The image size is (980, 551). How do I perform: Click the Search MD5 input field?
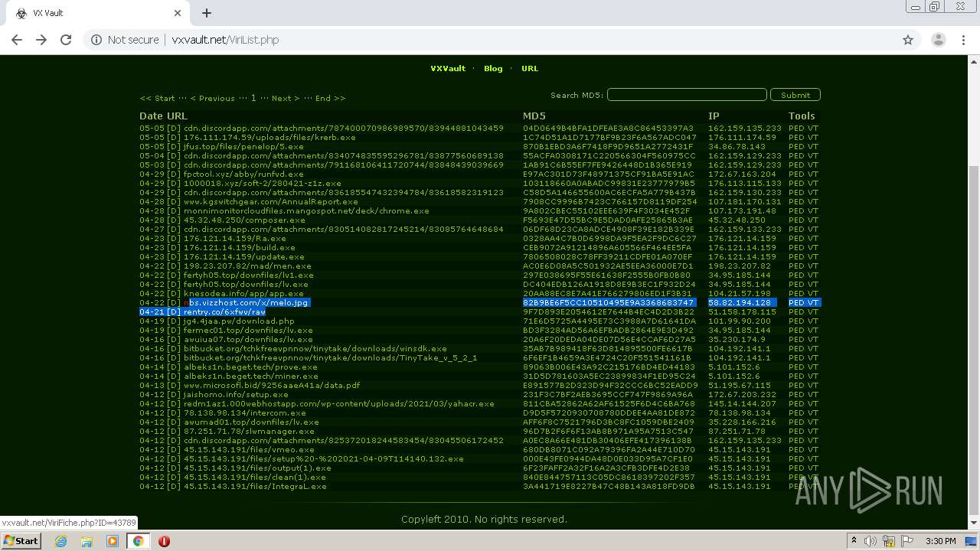point(687,95)
